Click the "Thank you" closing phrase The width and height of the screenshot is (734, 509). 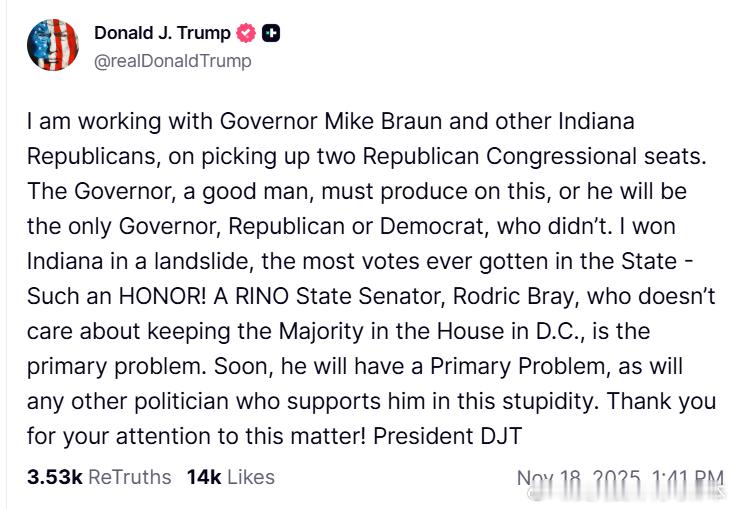pyautogui.click(x=670, y=400)
